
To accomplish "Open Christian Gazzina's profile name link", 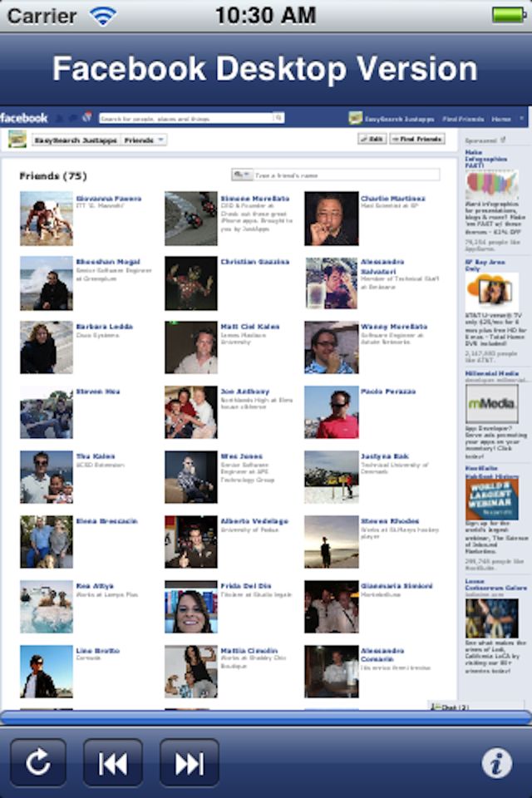I will point(254,262).
